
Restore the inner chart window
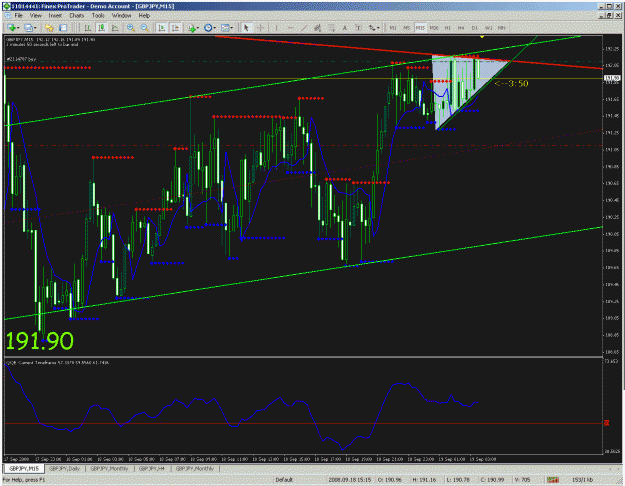click(610, 16)
